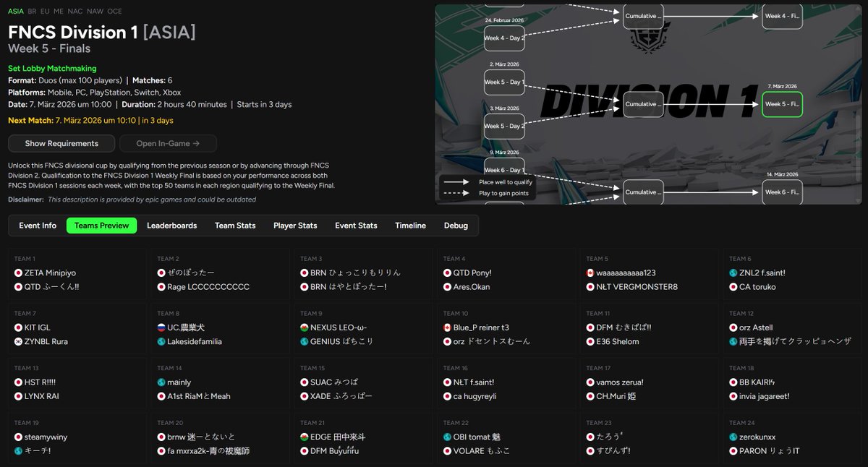Image resolution: width=868 pixels, height=467 pixels.
Task: Click the Wales flag beside NEXUS LEO-ω-
Action: point(305,327)
